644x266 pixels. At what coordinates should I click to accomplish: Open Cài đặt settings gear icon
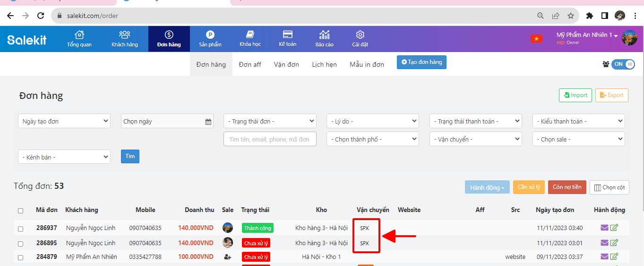tap(360, 35)
